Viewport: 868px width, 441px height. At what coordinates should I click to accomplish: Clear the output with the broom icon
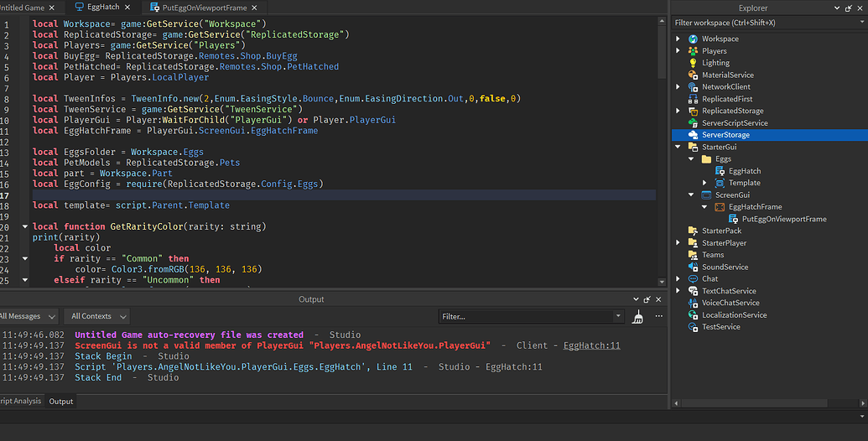(x=638, y=316)
